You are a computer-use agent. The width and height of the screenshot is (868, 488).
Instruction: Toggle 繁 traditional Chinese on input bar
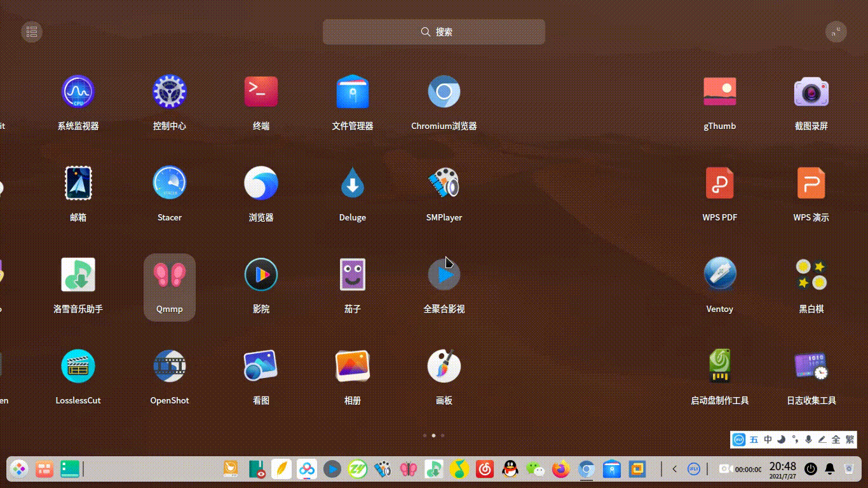[850, 439]
